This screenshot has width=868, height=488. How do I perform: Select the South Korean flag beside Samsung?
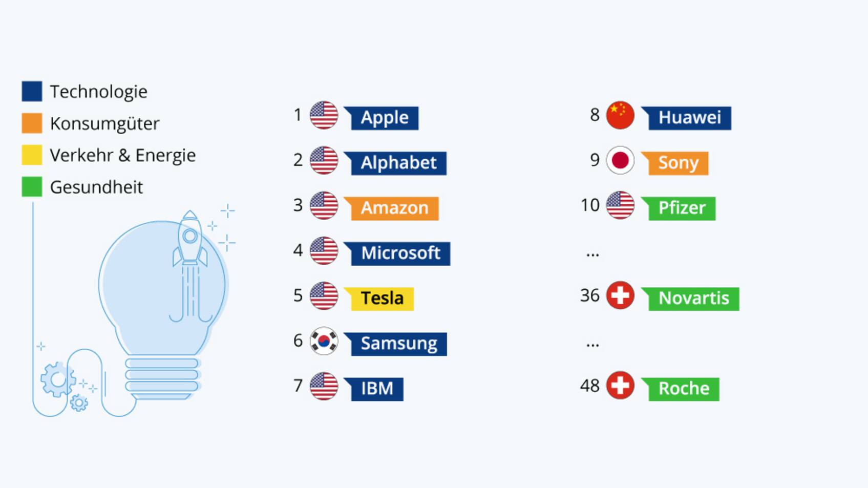pyautogui.click(x=324, y=341)
